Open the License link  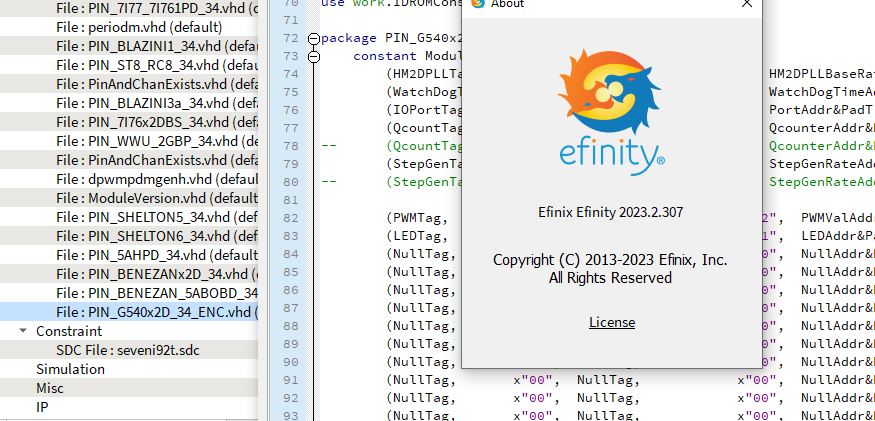[611, 322]
